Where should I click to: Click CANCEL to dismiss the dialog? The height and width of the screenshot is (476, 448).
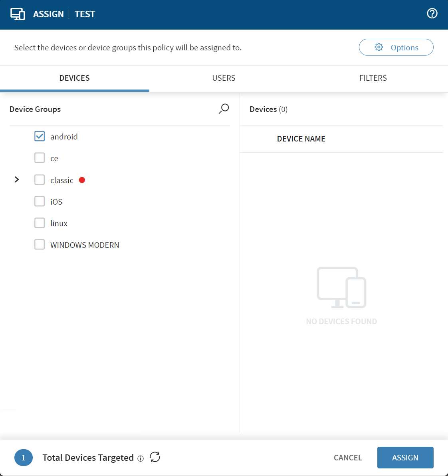coord(348,458)
